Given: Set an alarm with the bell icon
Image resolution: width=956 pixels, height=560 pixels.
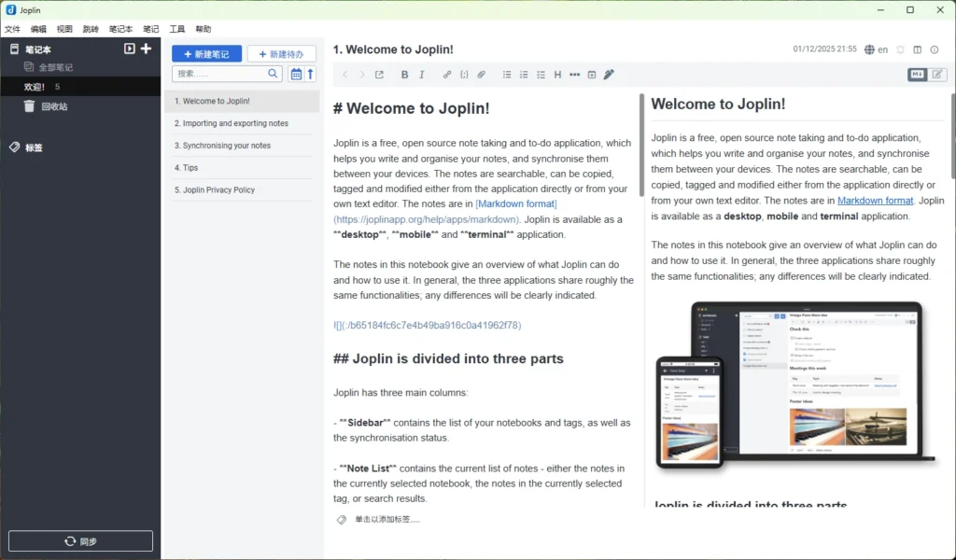Looking at the screenshot, I should (x=899, y=49).
